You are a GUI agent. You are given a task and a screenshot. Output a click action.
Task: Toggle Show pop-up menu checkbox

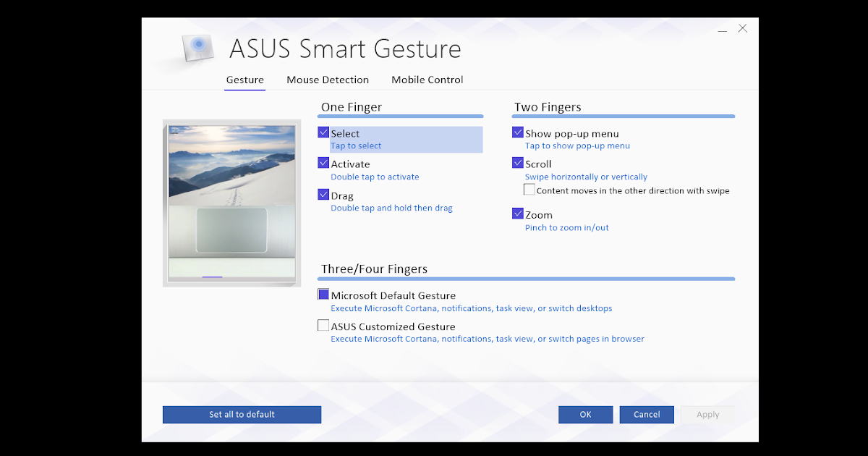(518, 132)
